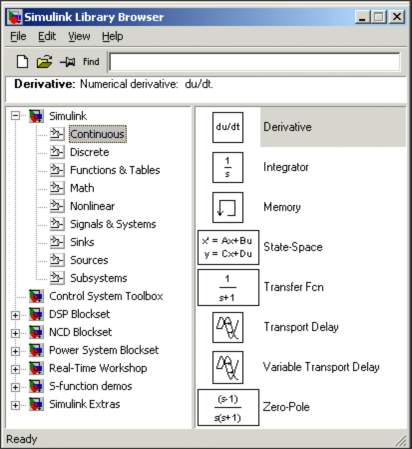
Task: Toggle the stay-on-top pushpin icon
Action: click(67, 62)
